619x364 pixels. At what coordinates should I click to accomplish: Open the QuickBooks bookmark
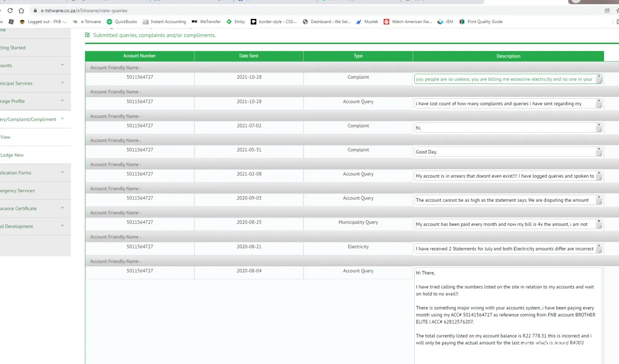(122, 22)
